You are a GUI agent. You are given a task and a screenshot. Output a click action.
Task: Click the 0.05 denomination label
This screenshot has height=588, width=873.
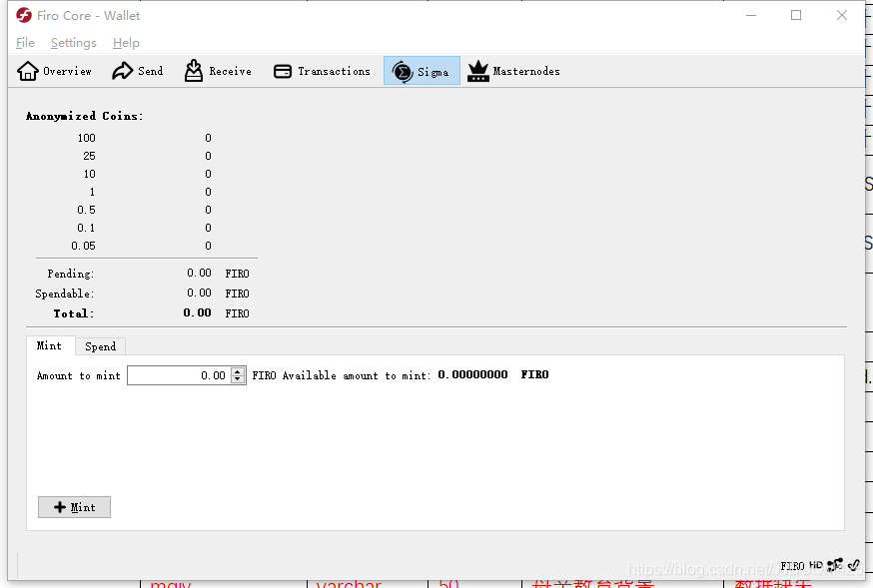[83, 246]
